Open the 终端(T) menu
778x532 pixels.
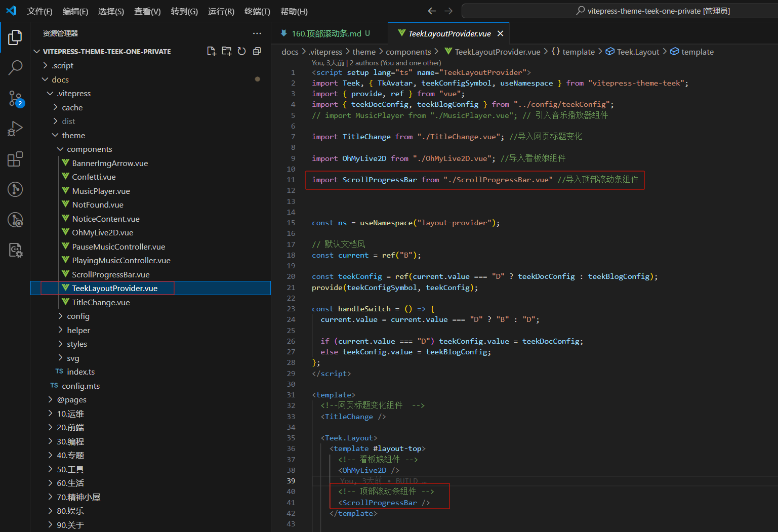coord(257,11)
